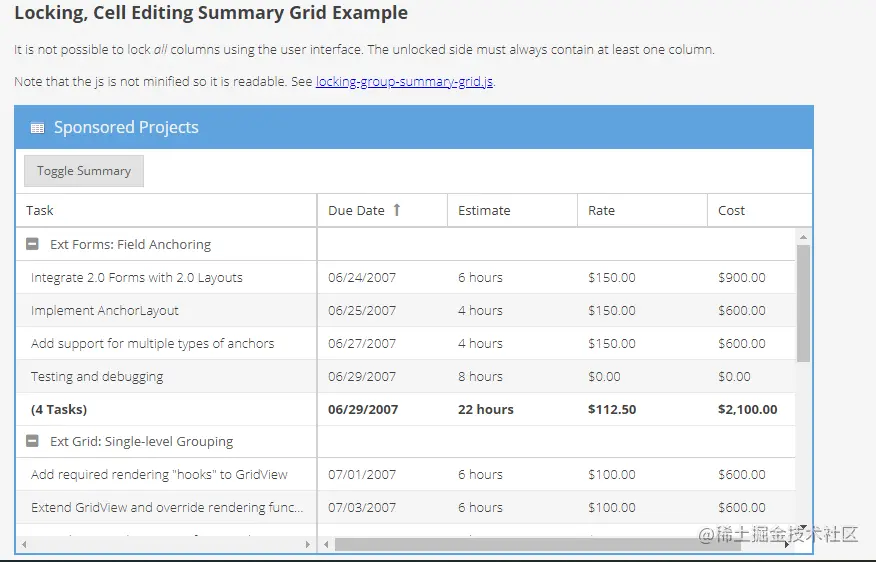The image size is (876, 562).
Task: Click the Due Date sort arrow icon
Action: (397, 210)
